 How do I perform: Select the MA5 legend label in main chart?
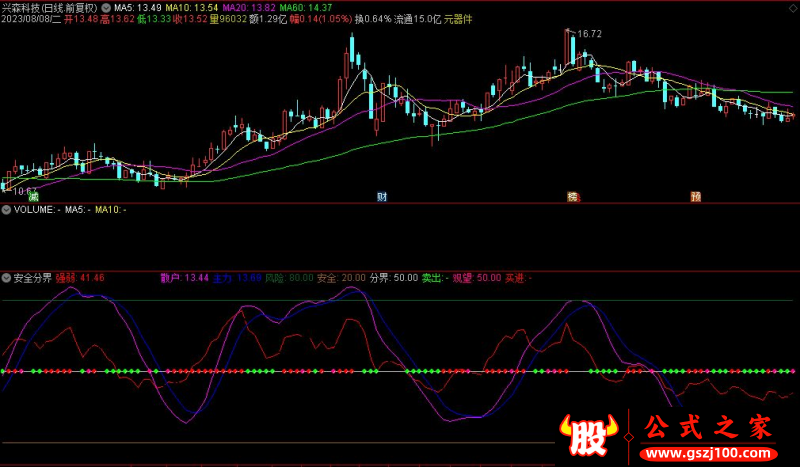(x=124, y=7)
